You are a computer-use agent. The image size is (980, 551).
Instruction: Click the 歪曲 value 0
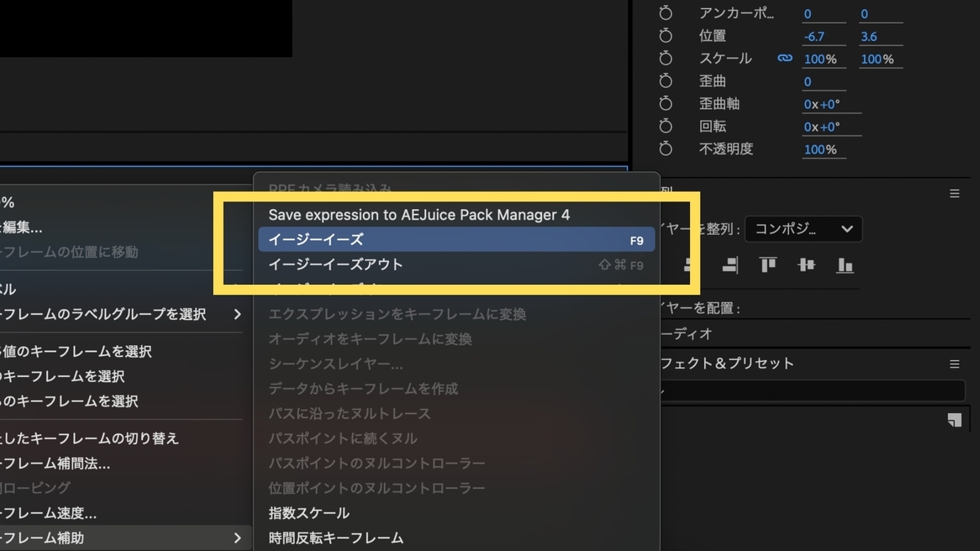click(x=808, y=82)
